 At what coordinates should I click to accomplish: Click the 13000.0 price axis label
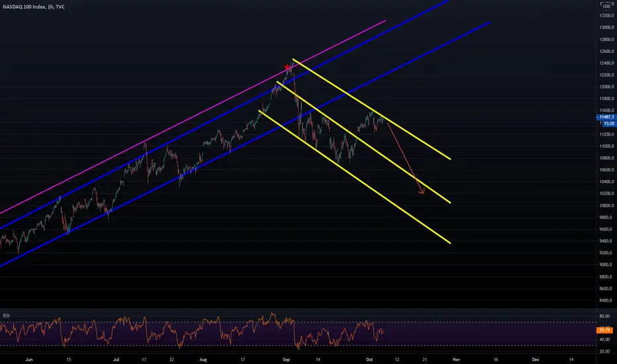(606, 28)
